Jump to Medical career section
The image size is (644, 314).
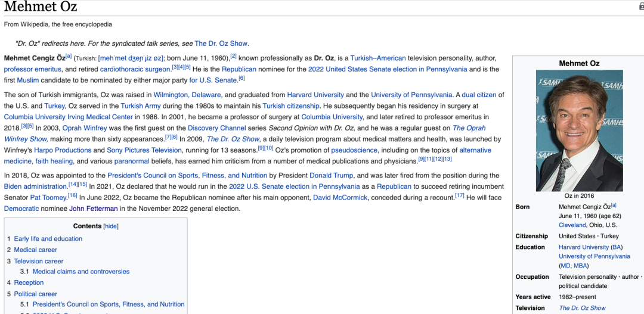36,250
